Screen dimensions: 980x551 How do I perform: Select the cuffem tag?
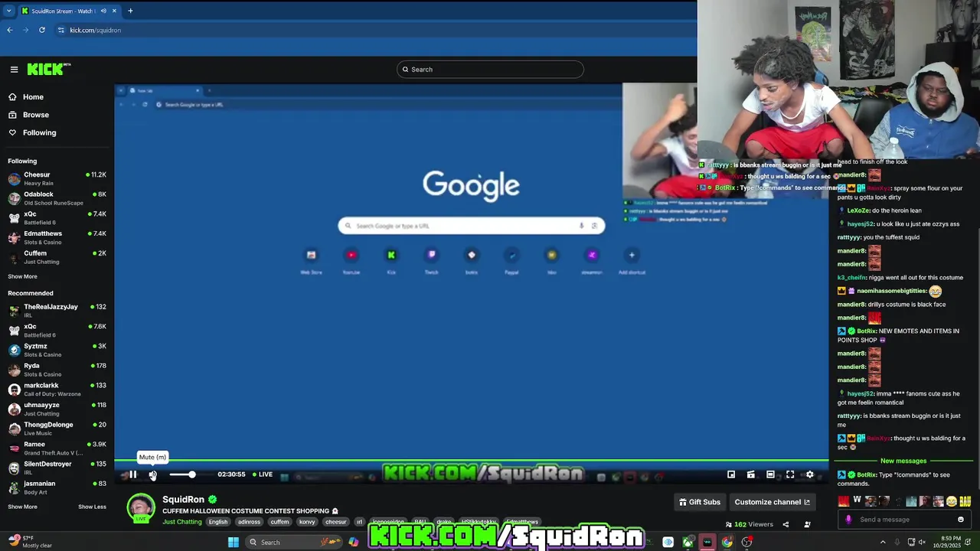point(280,522)
